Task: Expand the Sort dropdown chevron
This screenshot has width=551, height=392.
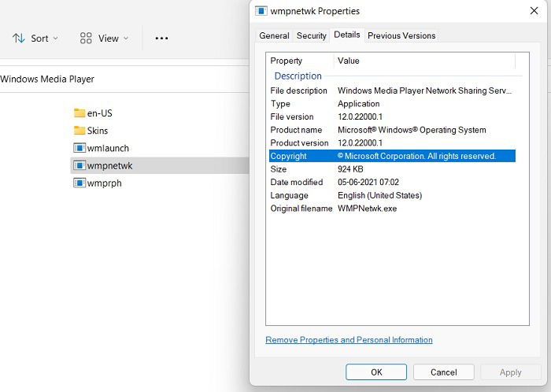Action: [55, 38]
